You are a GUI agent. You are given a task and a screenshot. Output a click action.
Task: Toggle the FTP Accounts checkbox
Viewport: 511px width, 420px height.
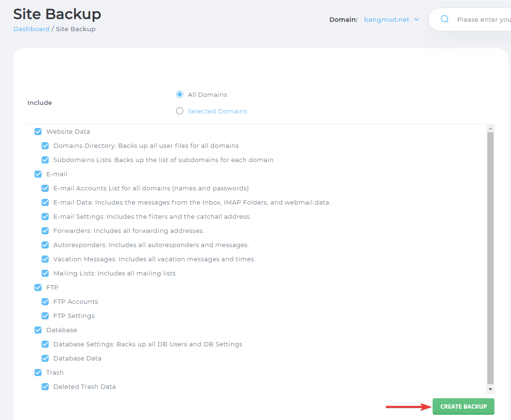pos(45,301)
